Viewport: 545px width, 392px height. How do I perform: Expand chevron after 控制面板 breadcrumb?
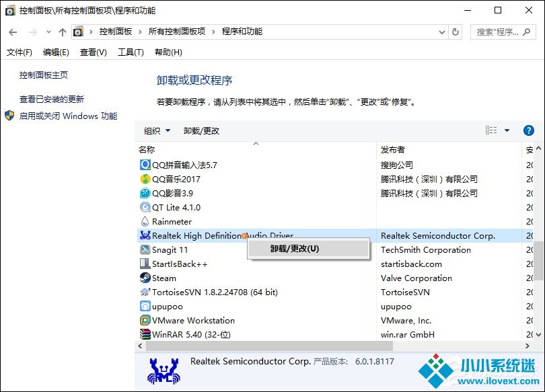coord(140,32)
